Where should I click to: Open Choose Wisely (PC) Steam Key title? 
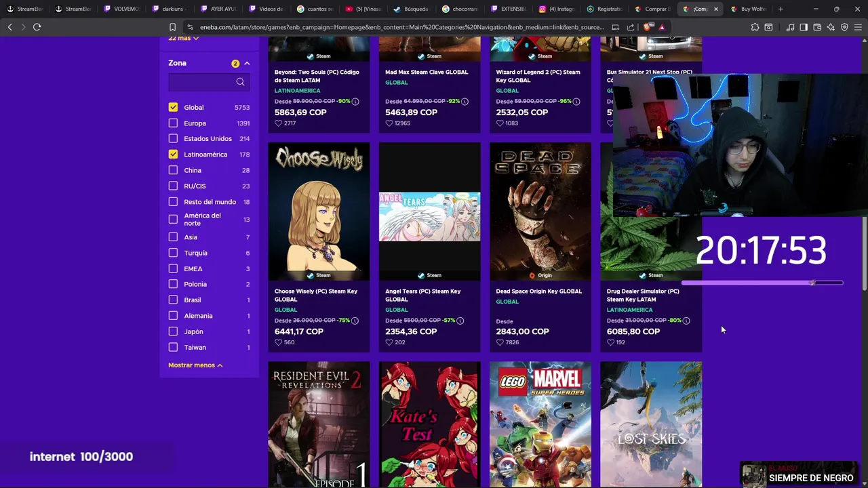(x=316, y=296)
